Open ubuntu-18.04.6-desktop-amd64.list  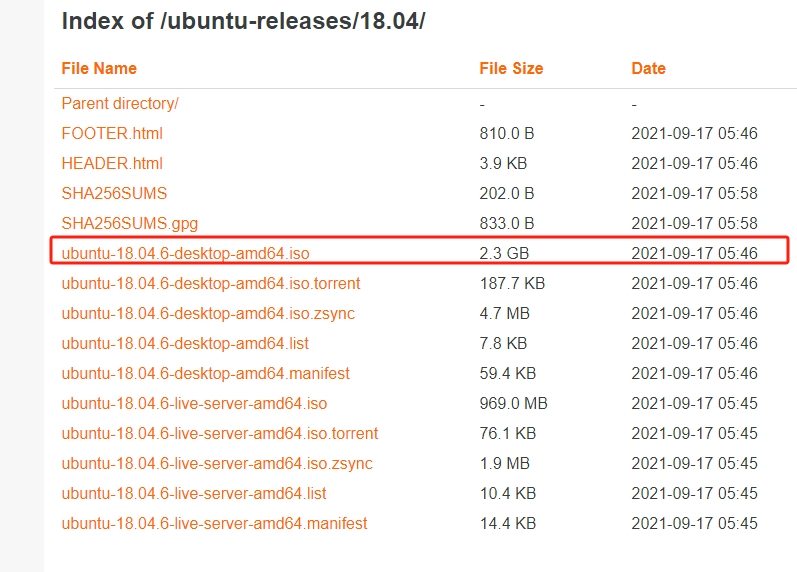185,343
